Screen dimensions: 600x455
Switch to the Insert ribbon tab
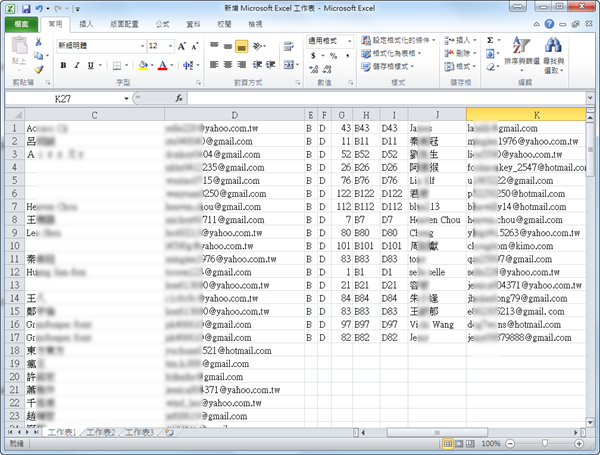(x=86, y=24)
